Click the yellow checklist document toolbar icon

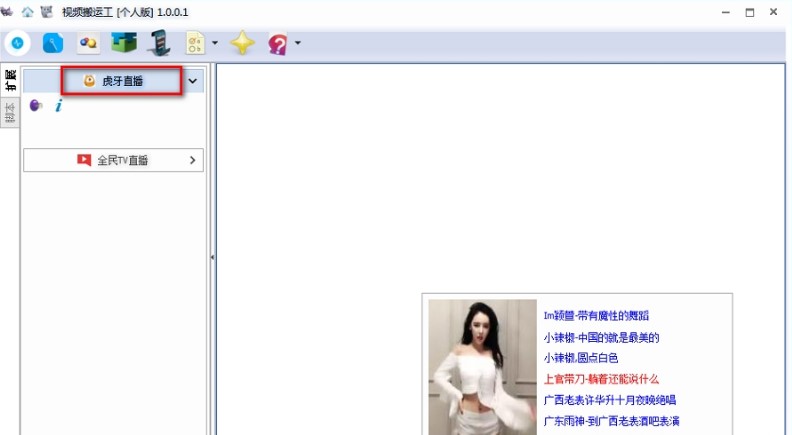pyautogui.click(x=195, y=43)
